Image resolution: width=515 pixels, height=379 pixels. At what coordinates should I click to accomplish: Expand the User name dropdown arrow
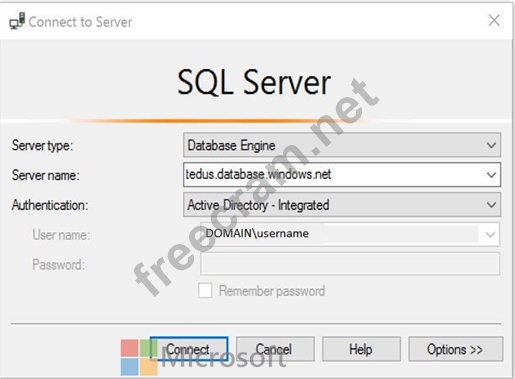(490, 234)
